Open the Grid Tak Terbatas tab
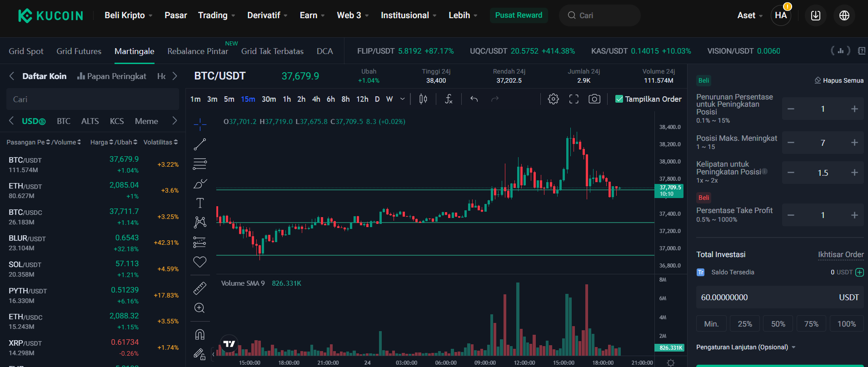 point(272,51)
